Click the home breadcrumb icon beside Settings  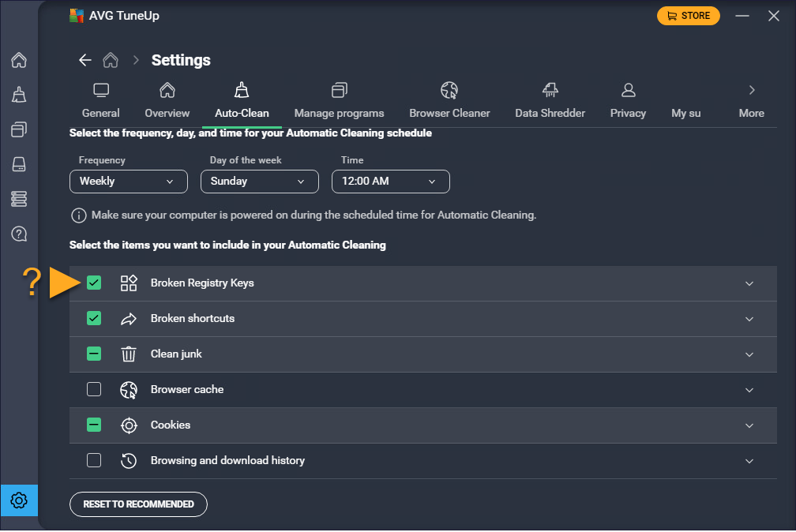pos(111,60)
